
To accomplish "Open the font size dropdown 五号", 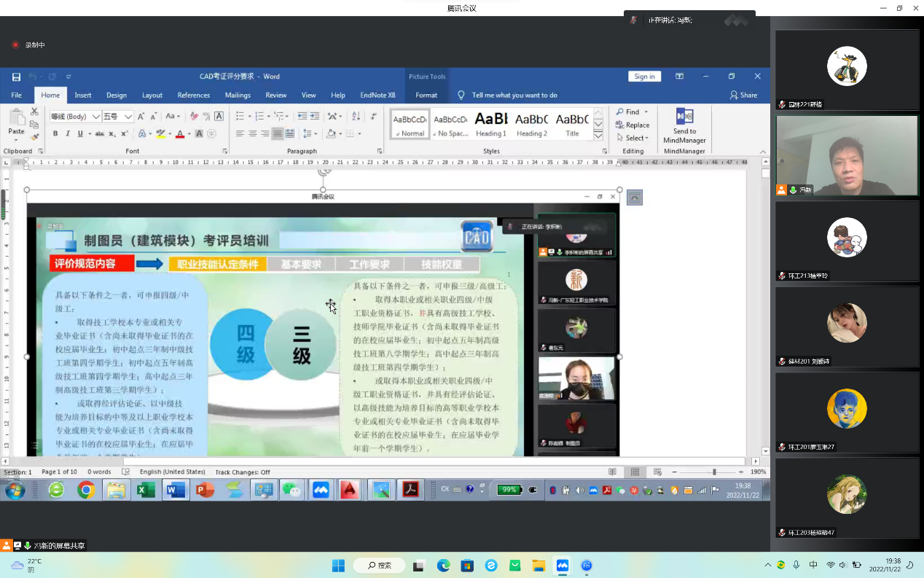I will (128, 117).
